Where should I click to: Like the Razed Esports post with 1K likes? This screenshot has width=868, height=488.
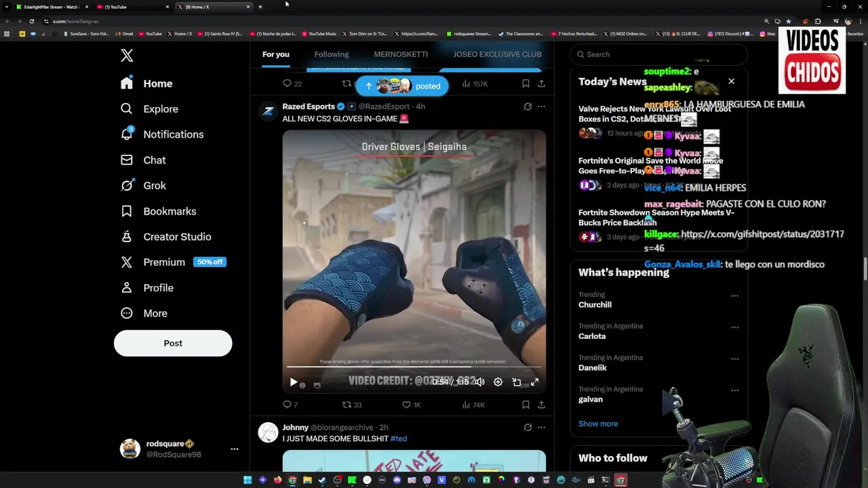tap(411, 405)
